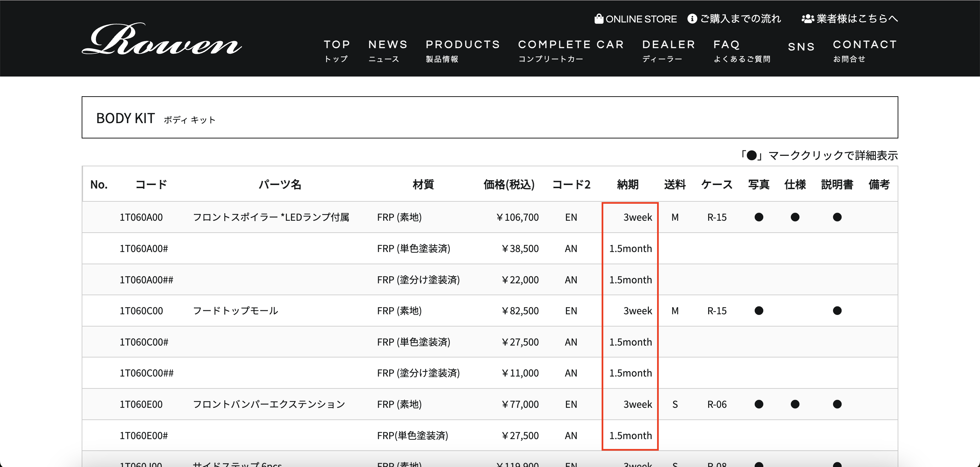
Task: Click price ¥77,000
Action: [x=520, y=404]
